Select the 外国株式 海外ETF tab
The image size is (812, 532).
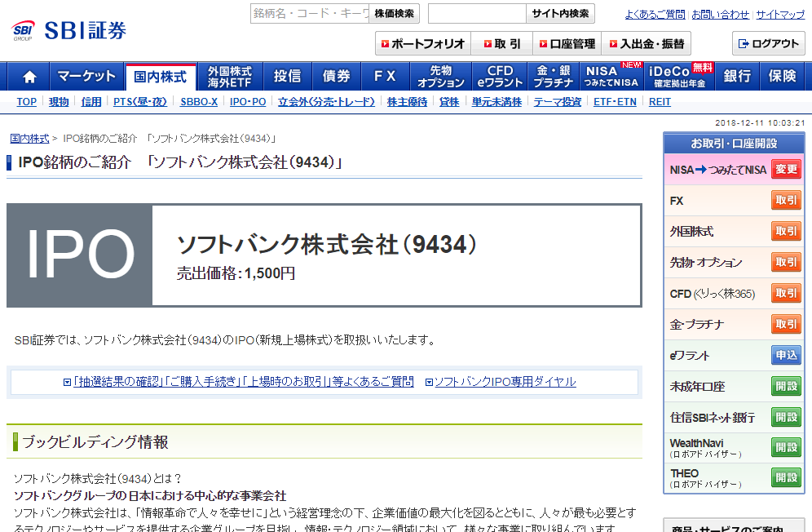pos(230,77)
